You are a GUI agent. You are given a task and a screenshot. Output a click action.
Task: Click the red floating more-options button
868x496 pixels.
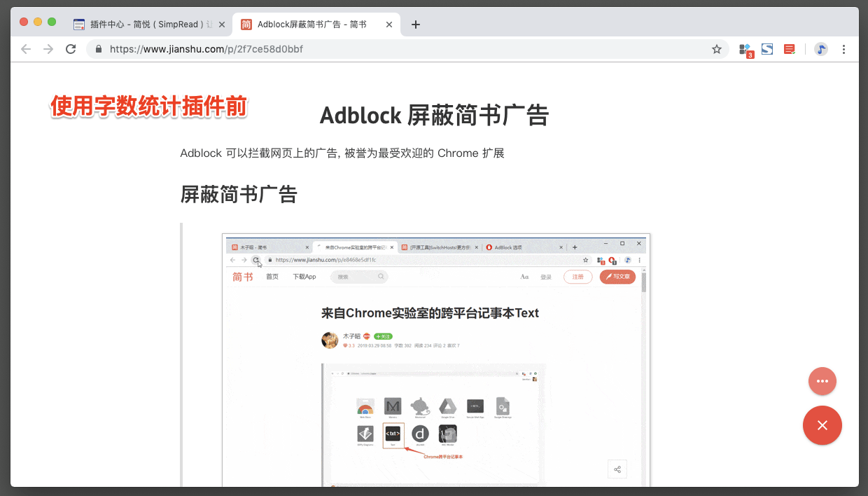[822, 381]
